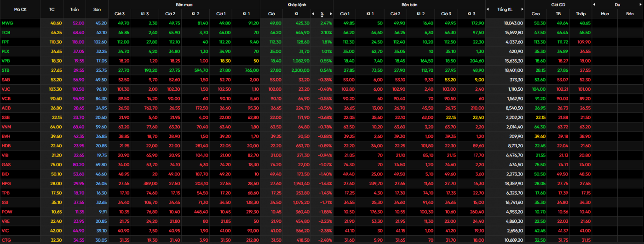Select the HPG stock symbol
The image size is (644, 244).
point(6,183)
